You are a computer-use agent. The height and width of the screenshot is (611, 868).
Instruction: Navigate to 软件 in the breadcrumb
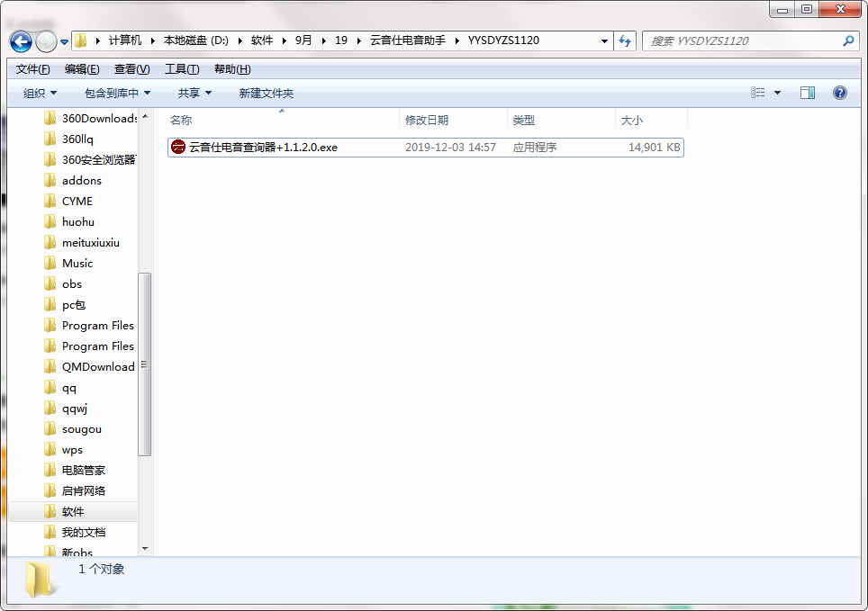click(262, 40)
